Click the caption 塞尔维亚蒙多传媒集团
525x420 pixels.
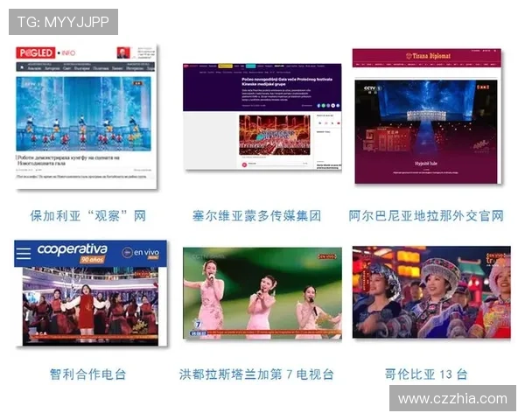tap(256, 216)
